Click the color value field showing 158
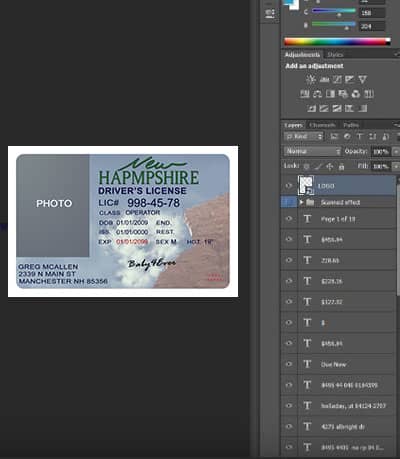The image size is (400, 459). [372, 13]
